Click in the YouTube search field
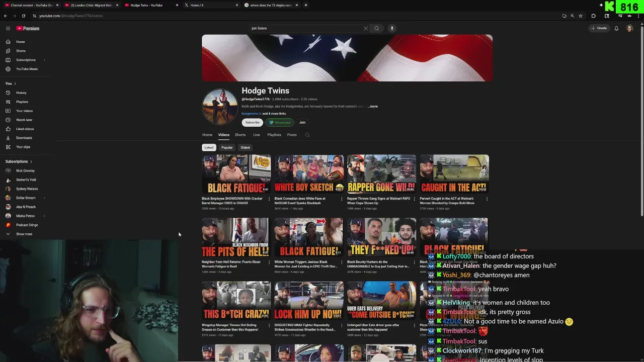The width and height of the screenshot is (644, 362). coord(307,28)
